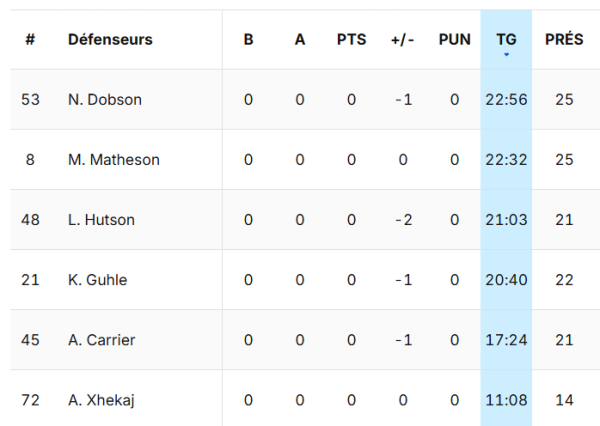
Task: Open L. Hutson player profile
Action: click(102, 220)
